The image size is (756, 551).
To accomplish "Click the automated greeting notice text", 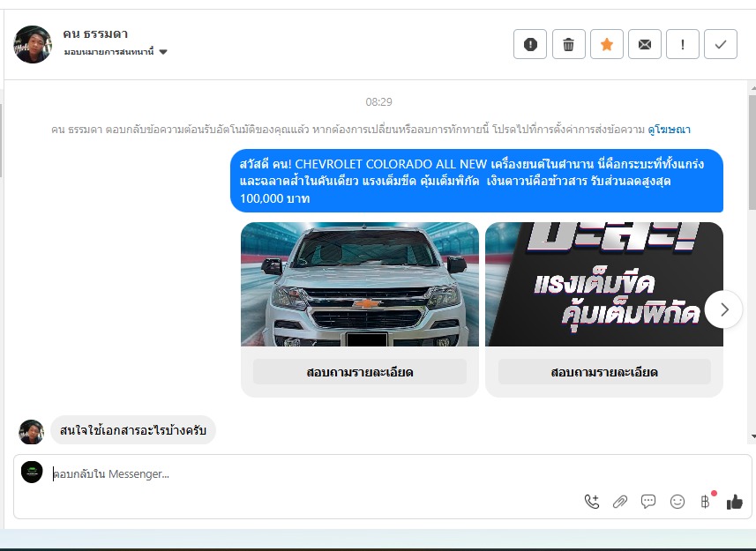I will point(349,130).
